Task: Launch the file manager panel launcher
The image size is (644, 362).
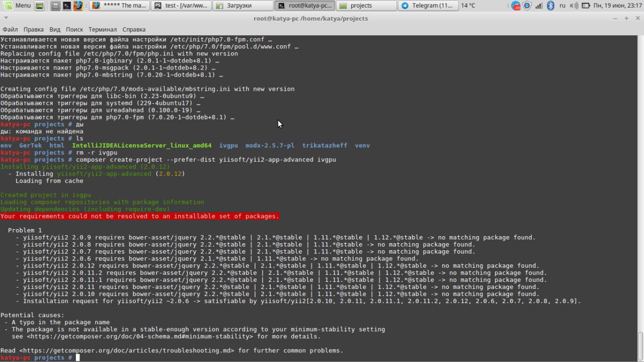Action: click(x=56, y=6)
